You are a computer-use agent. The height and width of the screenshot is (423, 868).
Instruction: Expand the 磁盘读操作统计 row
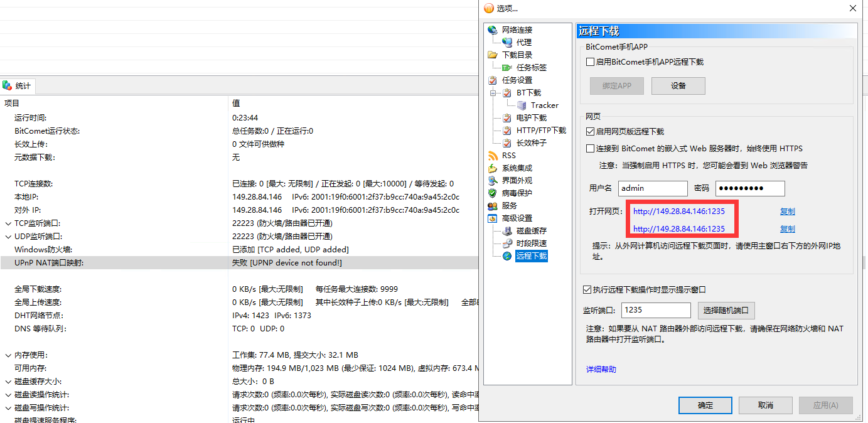8,395
